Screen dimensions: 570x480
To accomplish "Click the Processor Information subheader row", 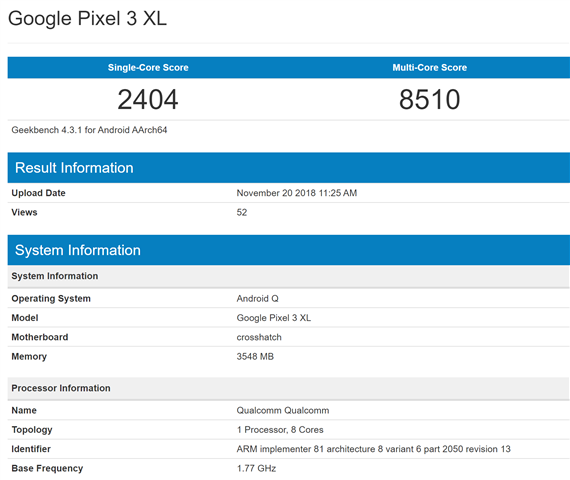I will [289, 388].
